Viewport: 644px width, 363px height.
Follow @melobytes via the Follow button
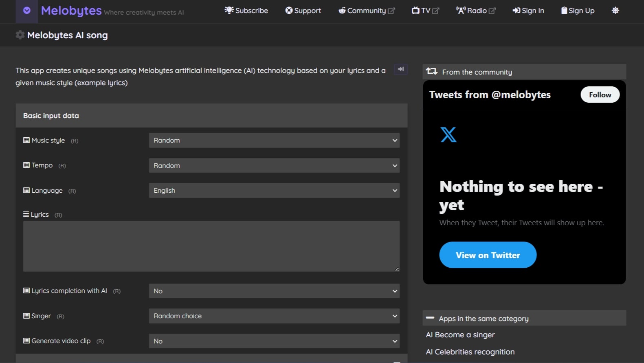600,95
